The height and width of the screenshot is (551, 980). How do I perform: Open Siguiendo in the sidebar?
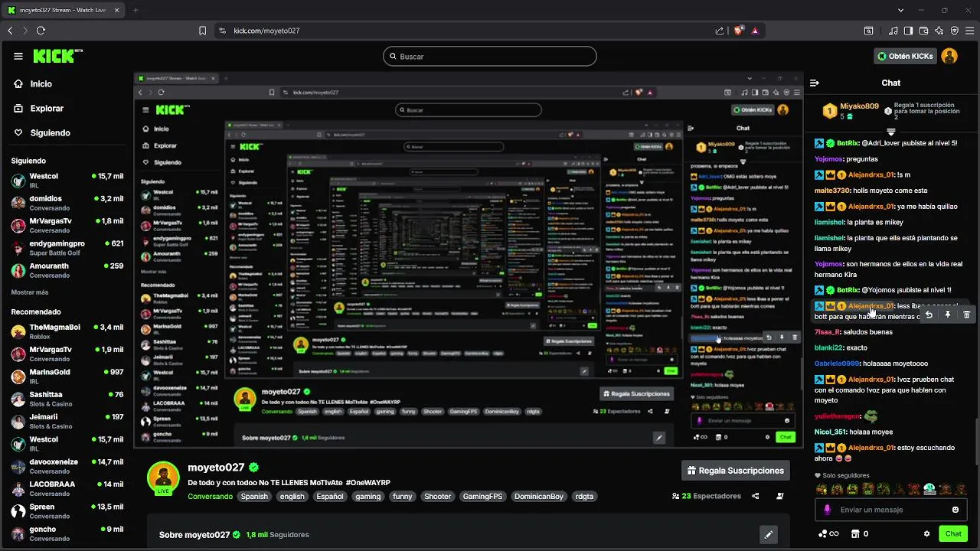click(41, 133)
